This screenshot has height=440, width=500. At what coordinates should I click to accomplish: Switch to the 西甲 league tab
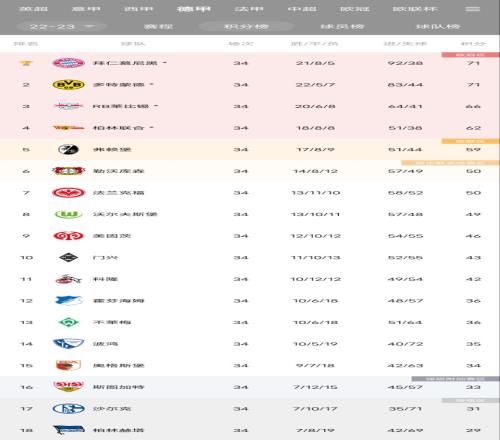coord(139,9)
